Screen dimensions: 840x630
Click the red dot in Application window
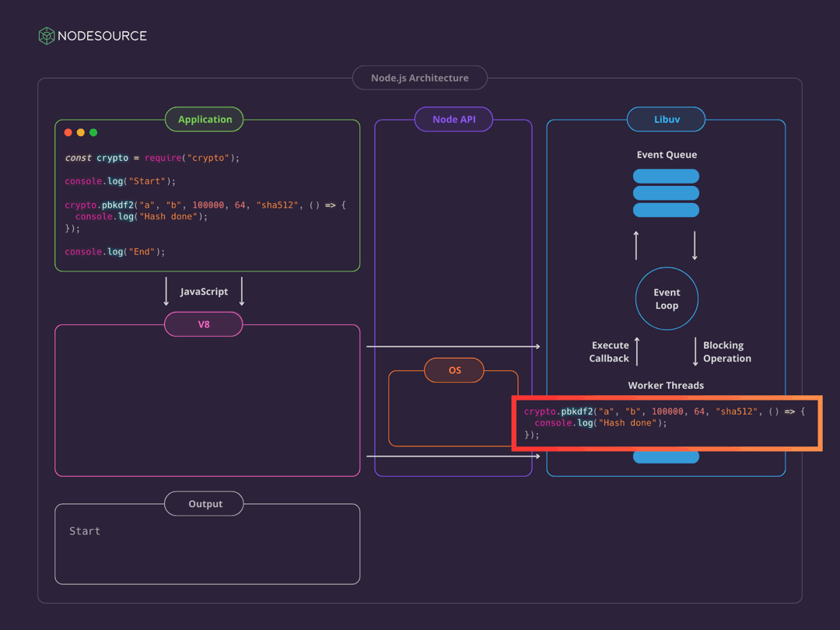(68, 133)
